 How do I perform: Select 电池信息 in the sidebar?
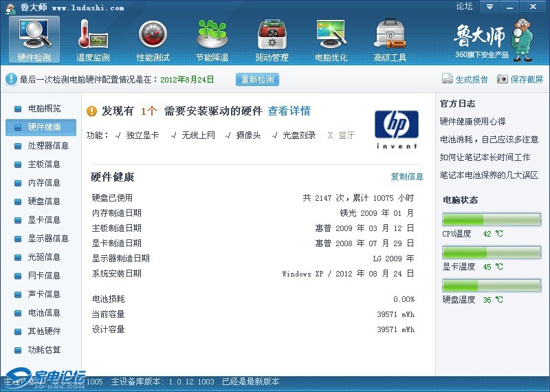tap(41, 313)
